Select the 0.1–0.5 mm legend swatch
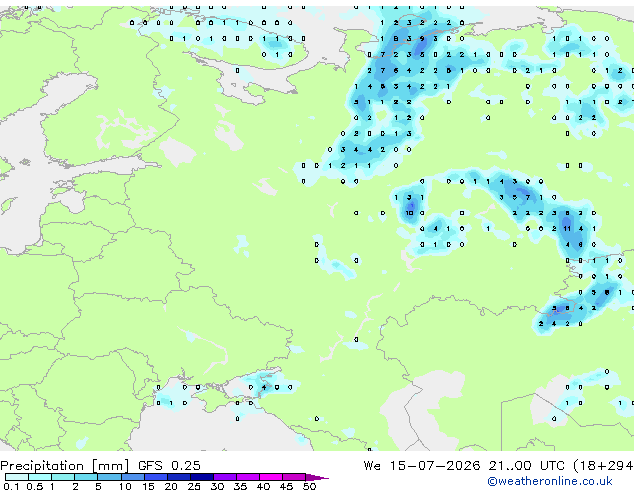Image resolution: width=634 pixels, height=490 pixels. [x=17, y=477]
